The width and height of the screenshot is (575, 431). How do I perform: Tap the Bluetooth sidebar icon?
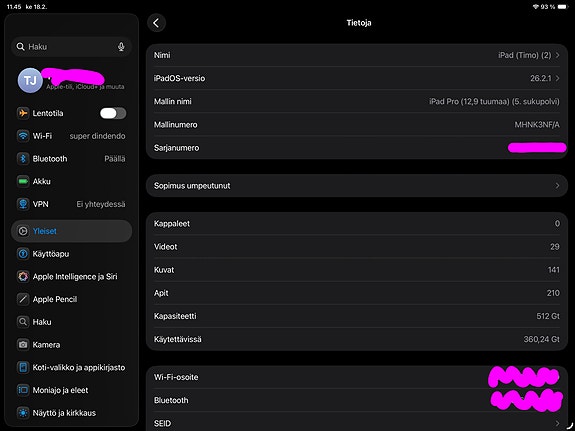[x=23, y=158]
